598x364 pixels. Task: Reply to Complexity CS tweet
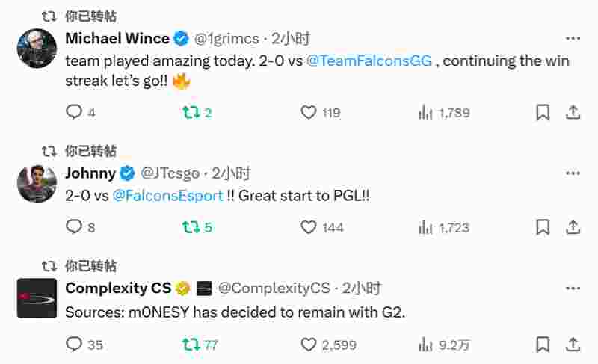(74, 345)
